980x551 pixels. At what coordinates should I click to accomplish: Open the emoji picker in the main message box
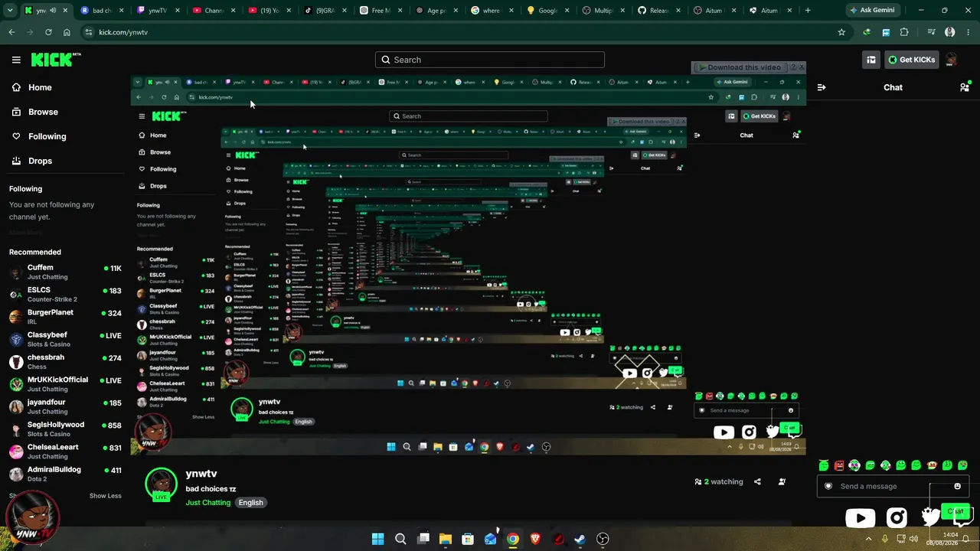(957, 486)
